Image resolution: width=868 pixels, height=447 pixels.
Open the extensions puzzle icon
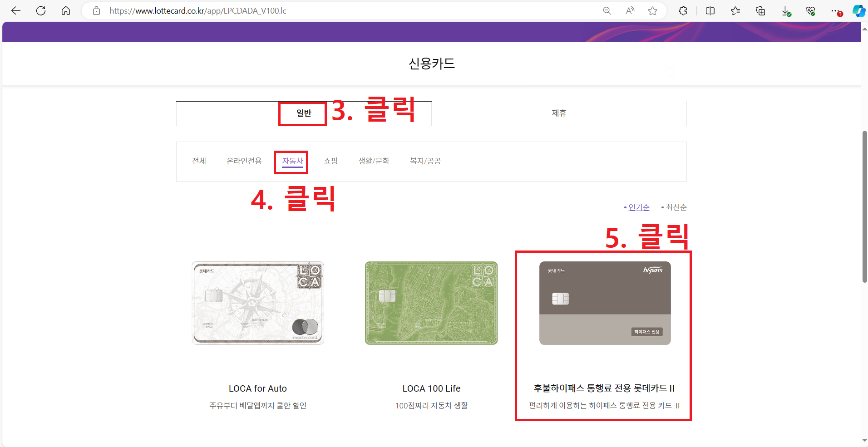(683, 11)
